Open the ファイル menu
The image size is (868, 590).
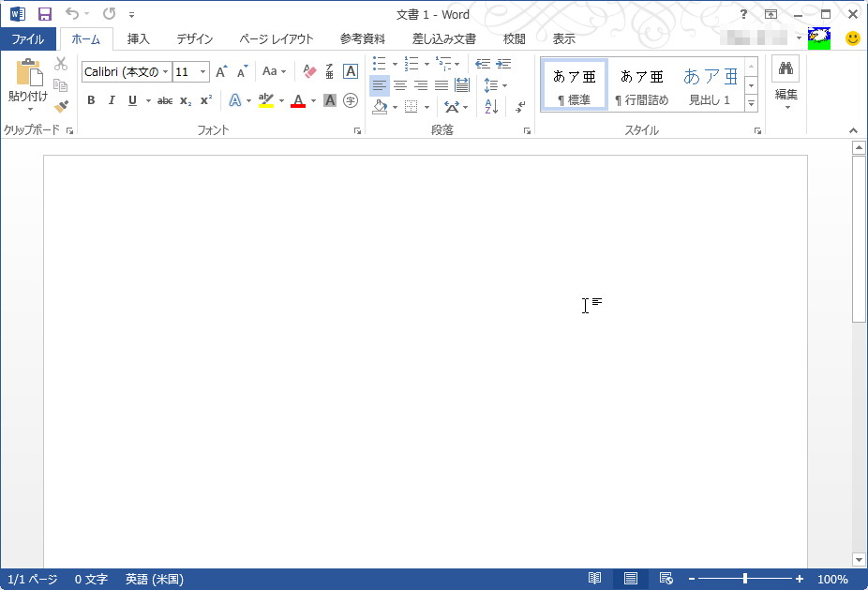click(28, 38)
